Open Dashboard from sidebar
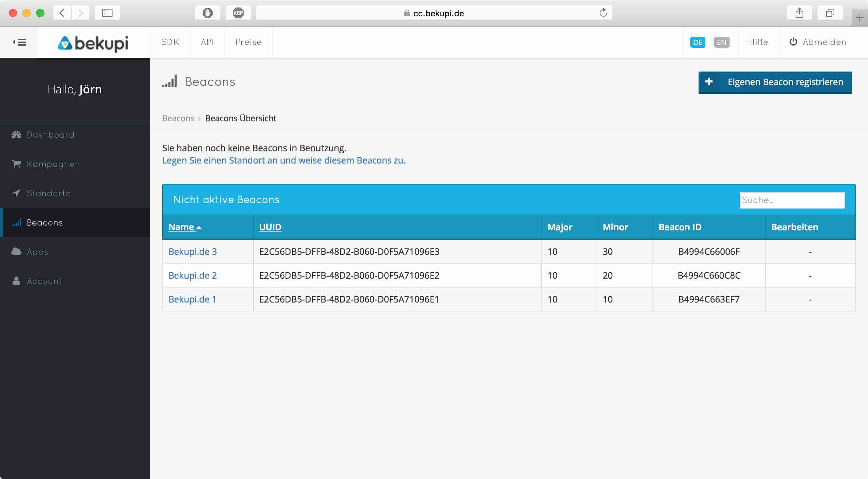The height and width of the screenshot is (479, 868). [x=50, y=135]
